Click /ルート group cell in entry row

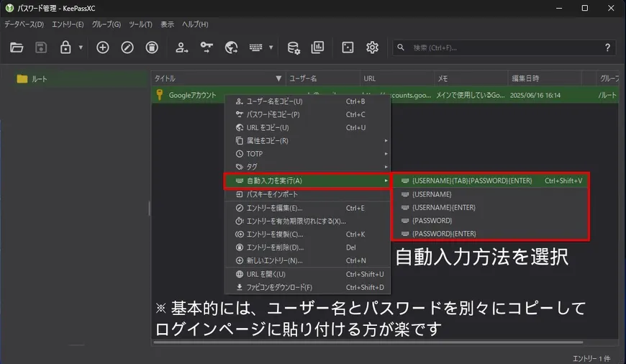pos(607,96)
